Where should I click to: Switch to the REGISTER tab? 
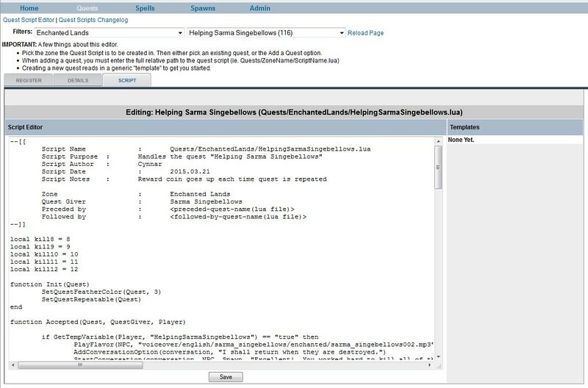click(x=29, y=80)
